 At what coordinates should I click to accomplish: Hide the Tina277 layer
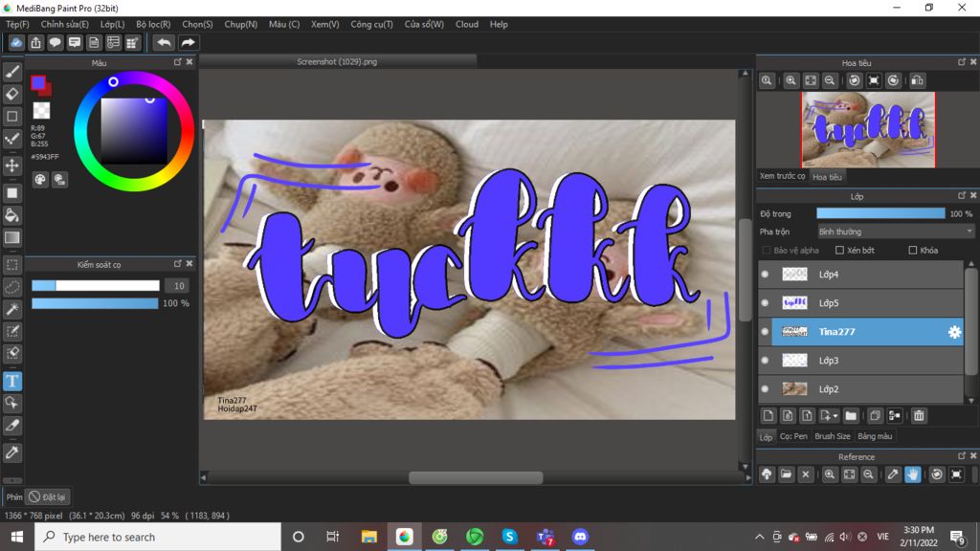pos(765,332)
